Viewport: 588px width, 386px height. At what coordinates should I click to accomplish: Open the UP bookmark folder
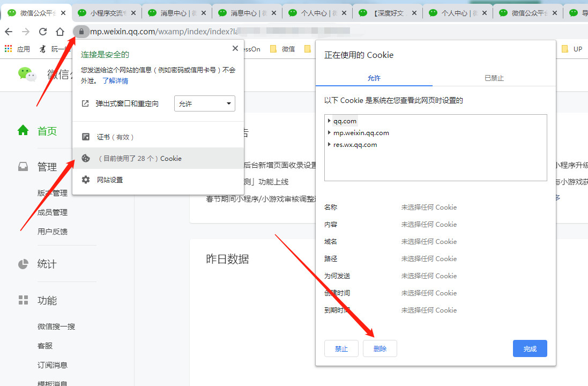coord(572,49)
